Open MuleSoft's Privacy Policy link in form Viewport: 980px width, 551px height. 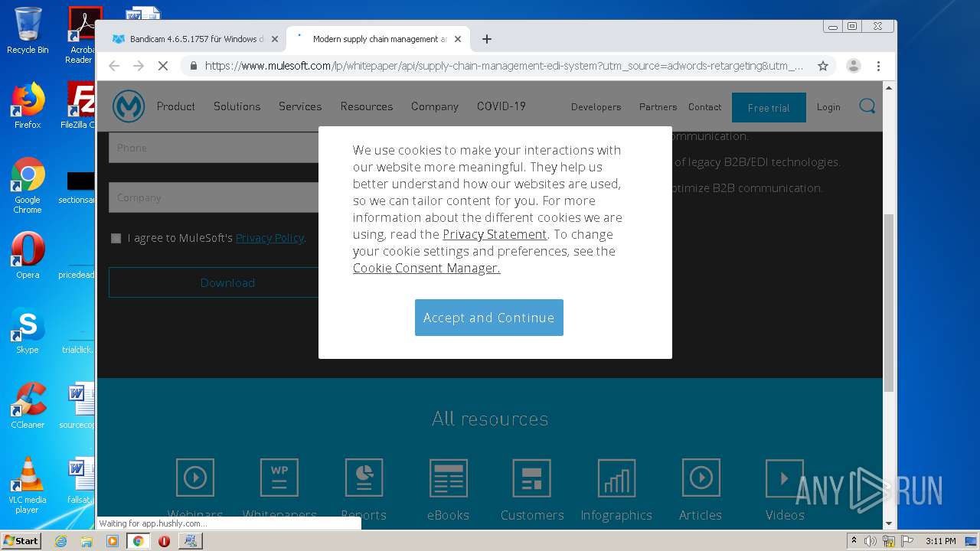pyautogui.click(x=269, y=238)
